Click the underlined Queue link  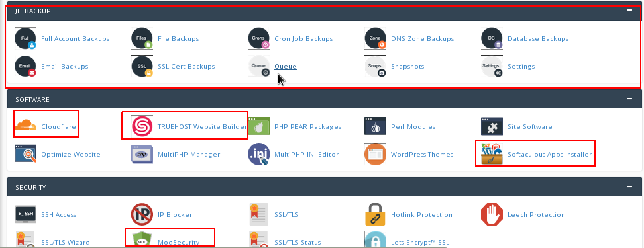286,66
